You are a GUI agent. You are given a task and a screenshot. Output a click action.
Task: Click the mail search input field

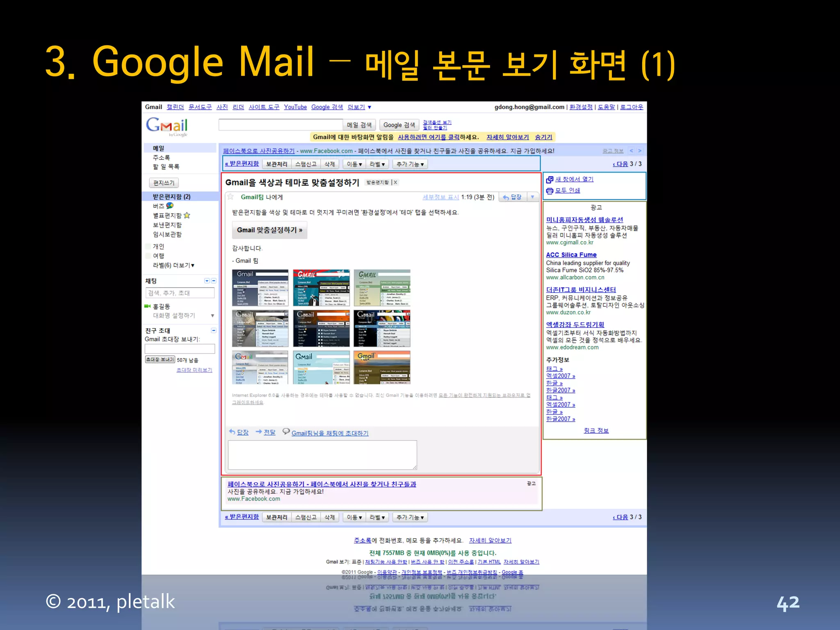click(x=281, y=125)
